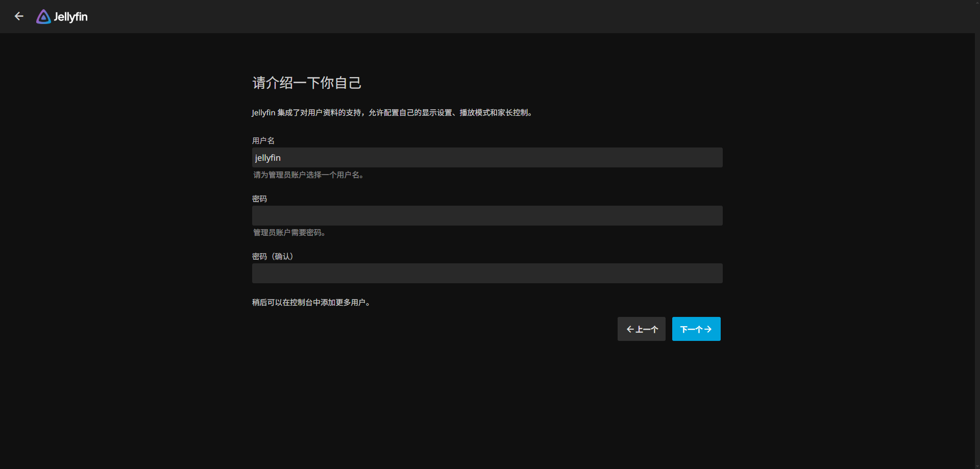Go back with the 上一个 button
The width and height of the screenshot is (980, 469).
click(642, 329)
